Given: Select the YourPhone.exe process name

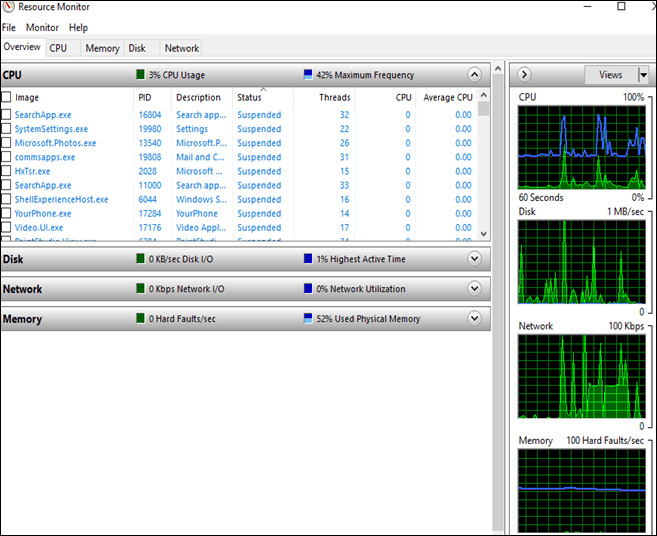Looking at the screenshot, I should point(43,213).
